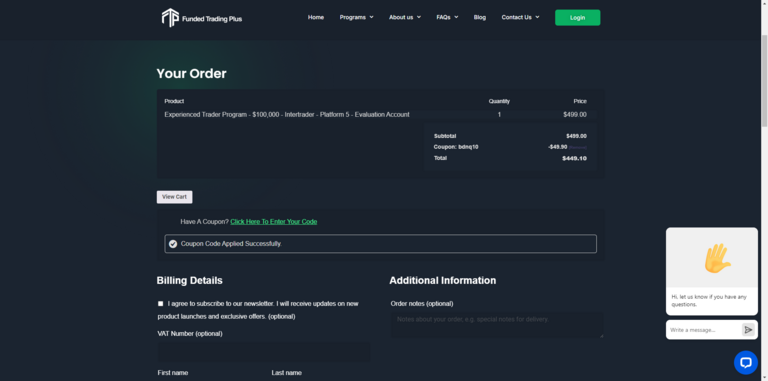
Task: Open the Blog page
Action: coord(480,17)
